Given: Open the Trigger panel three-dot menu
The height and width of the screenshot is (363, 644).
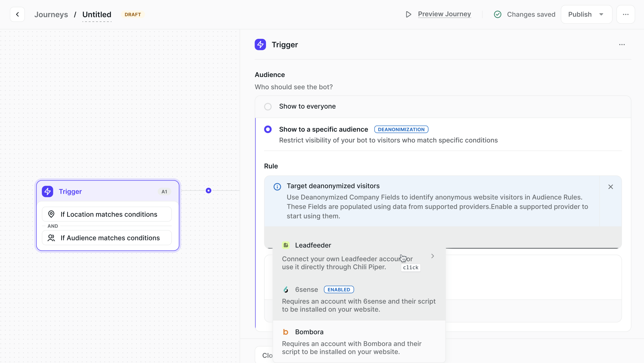Looking at the screenshot, I should point(622,44).
